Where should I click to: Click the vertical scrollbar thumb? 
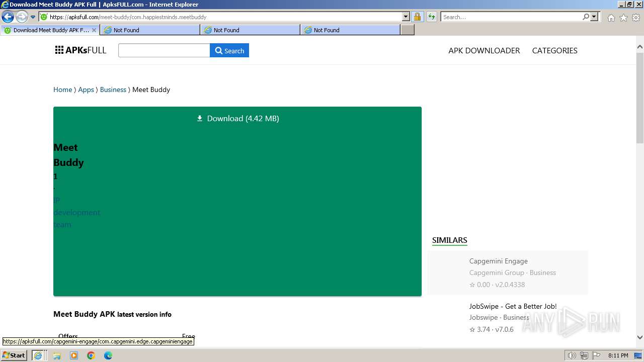pyautogui.click(x=640, y=97)
